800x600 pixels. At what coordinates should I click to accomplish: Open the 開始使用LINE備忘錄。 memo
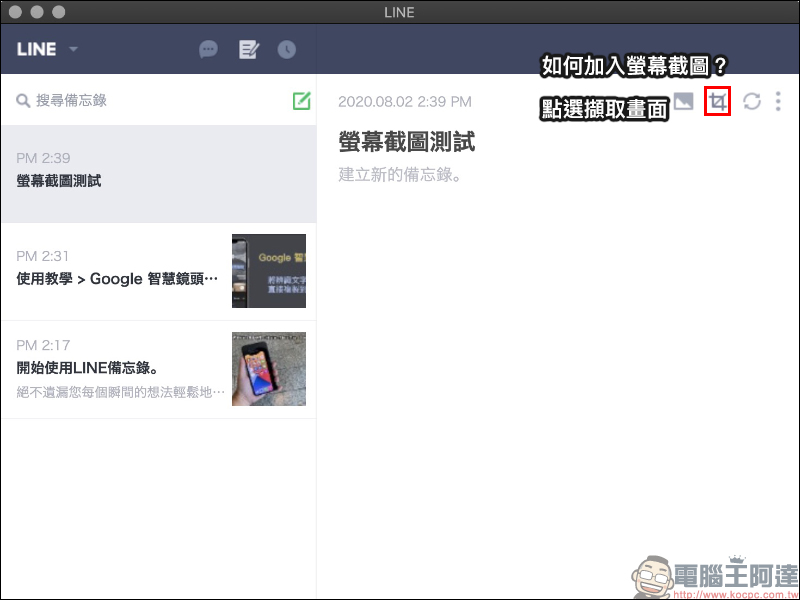coord(159,369)
